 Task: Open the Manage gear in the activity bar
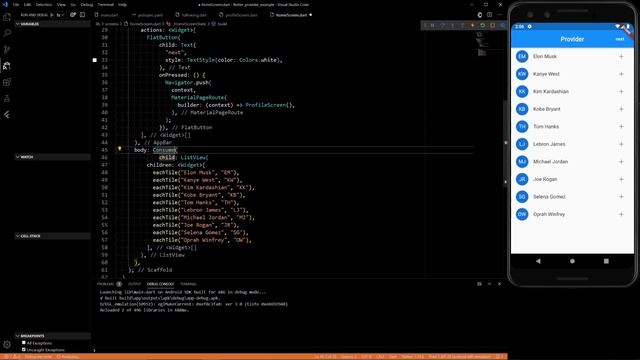(x=7, y=345)
